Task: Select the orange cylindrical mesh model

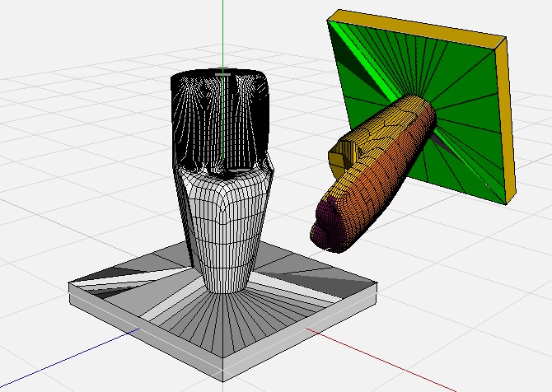Action: pyautogui.click(x=374, y=175)
